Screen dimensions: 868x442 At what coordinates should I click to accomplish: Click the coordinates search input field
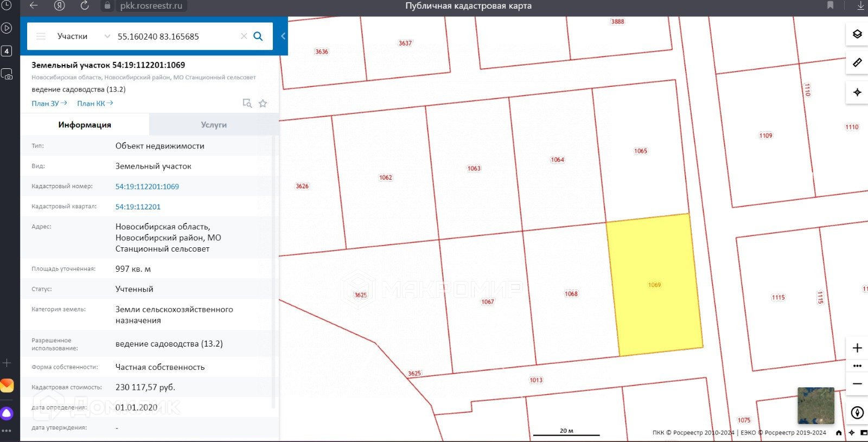click(x=174, y=36)
